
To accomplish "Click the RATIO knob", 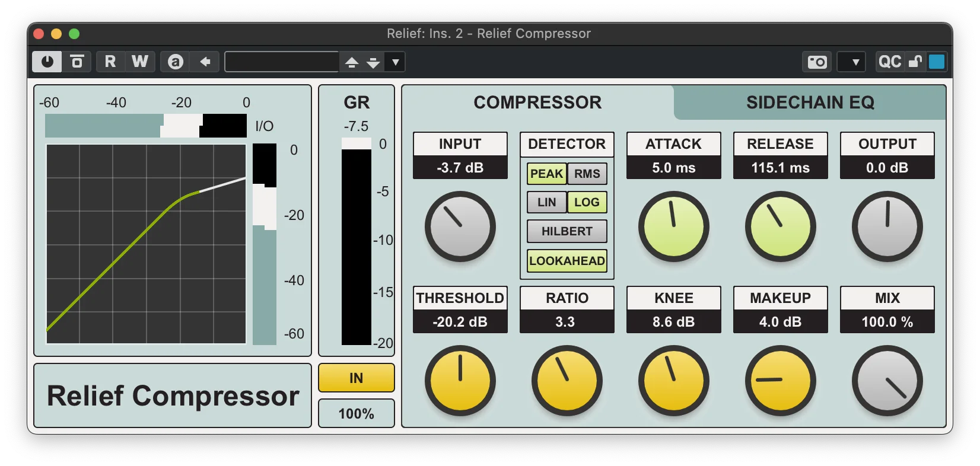I will (567, 381).
